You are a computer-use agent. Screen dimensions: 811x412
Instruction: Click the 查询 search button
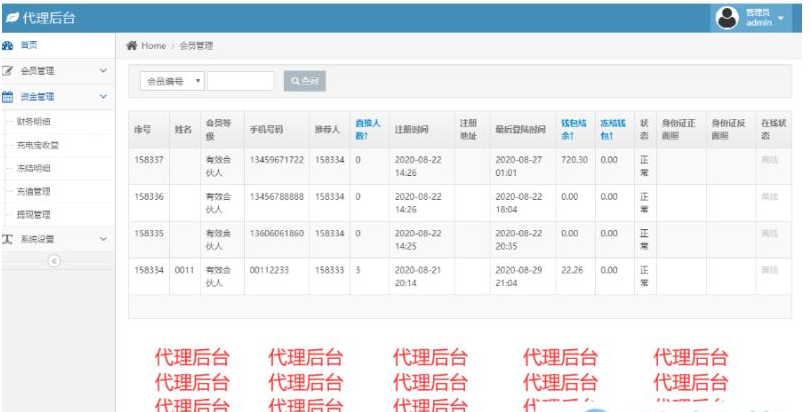point(305,81)
